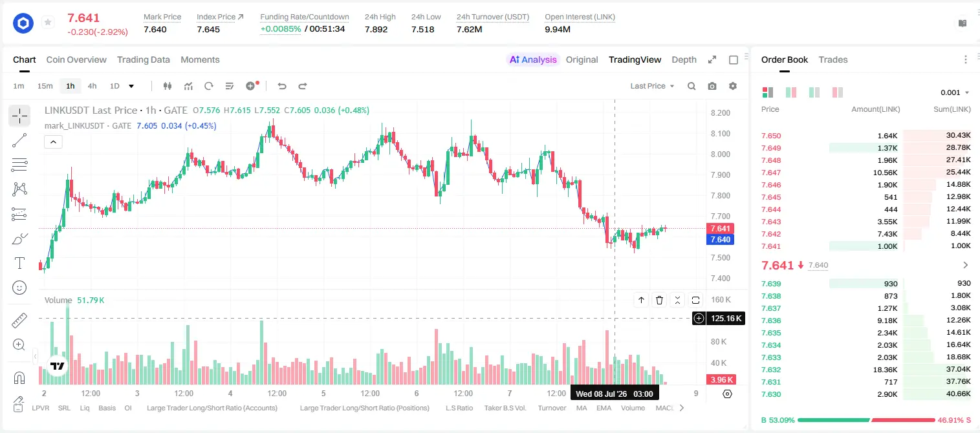Image resolution: width=980 pixels, height=433 pixels.
Task: Click the AI Analysis button
Action: point(533,59)
